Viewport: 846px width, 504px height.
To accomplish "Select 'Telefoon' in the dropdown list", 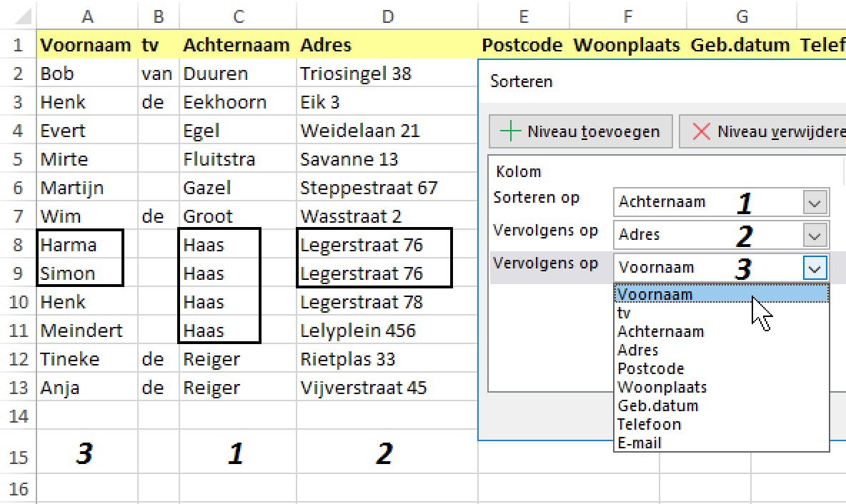I will 649,424.
